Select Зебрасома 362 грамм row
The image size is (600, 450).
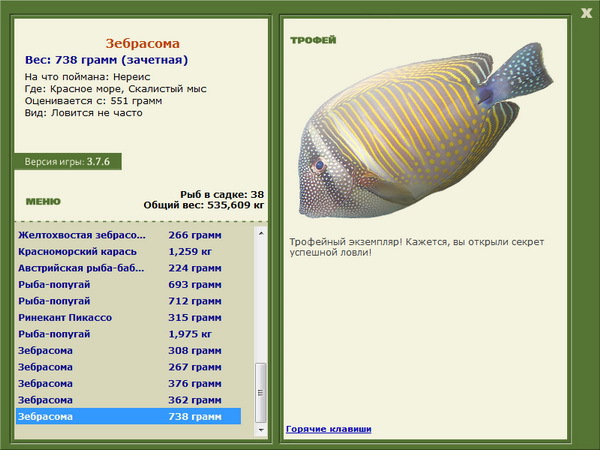129,400
